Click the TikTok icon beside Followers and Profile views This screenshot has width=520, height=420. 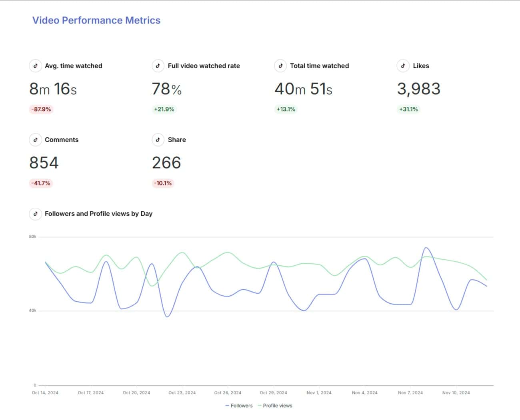pos(36,214)
